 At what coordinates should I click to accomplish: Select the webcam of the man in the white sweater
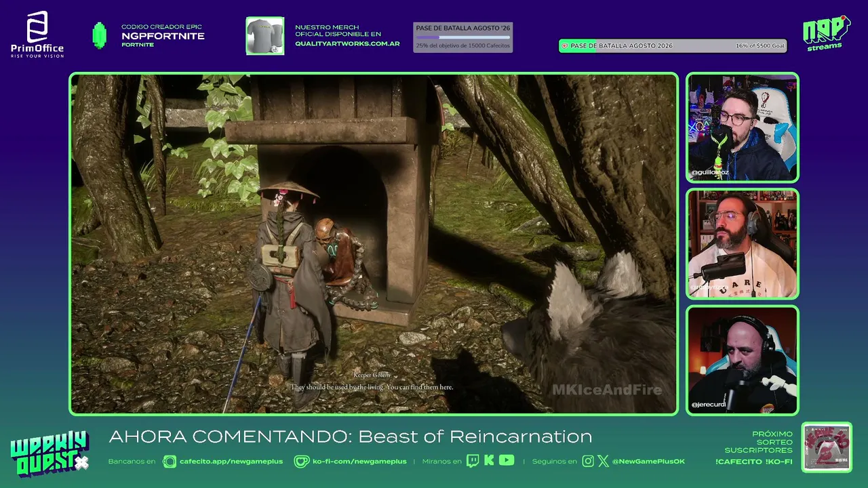(743, 244)
